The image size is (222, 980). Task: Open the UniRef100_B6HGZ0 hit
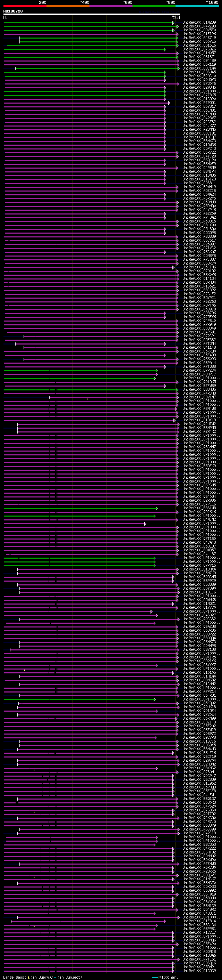(199, 883)
